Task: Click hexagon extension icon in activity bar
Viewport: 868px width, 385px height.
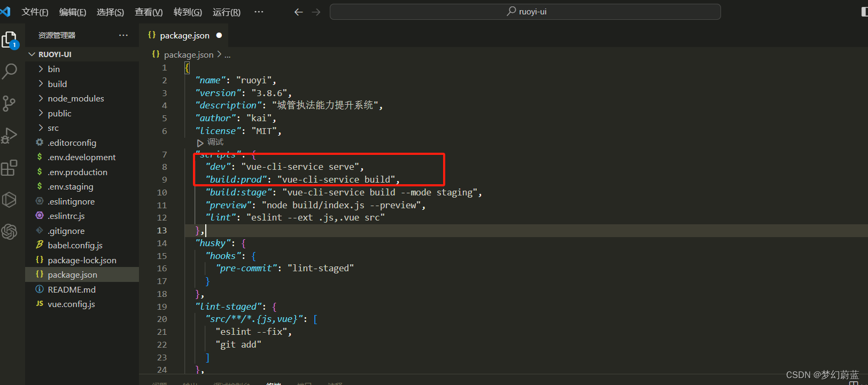Action: [x=10, y=200]
